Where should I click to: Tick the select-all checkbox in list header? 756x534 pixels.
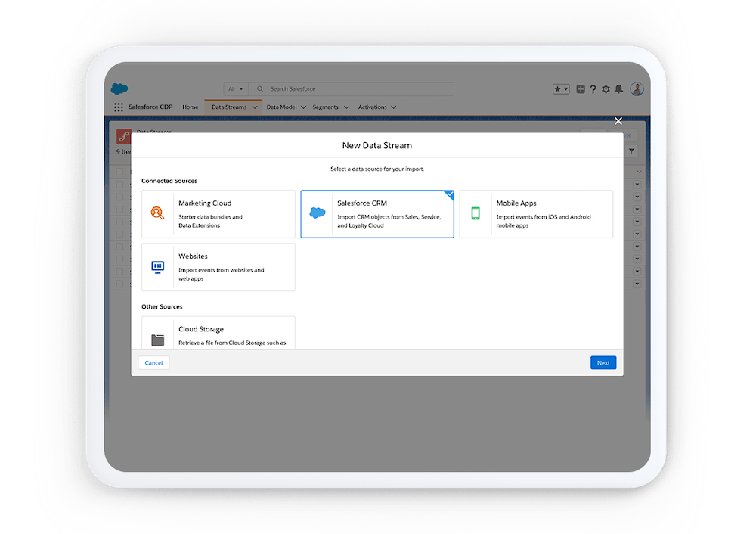119,172
